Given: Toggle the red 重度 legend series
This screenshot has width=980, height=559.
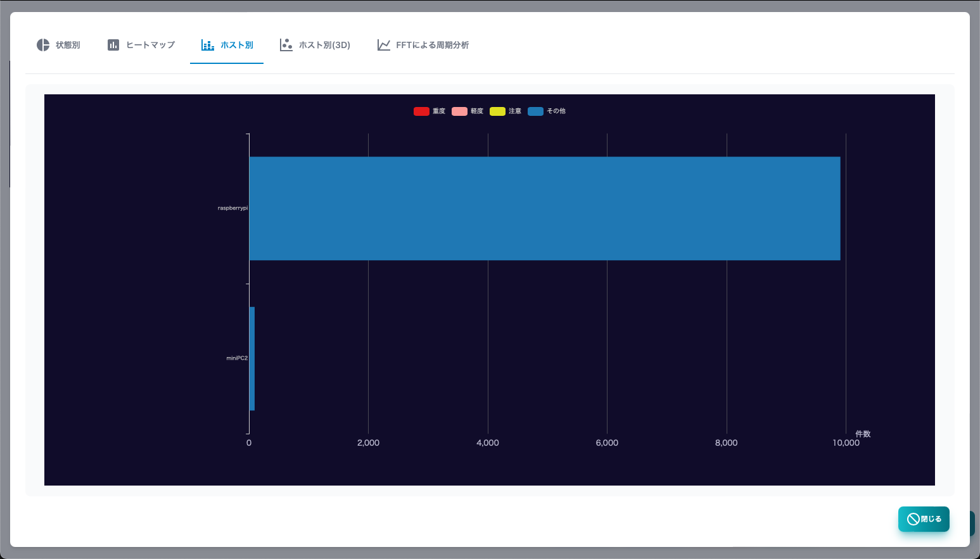Looking at the screenshot, I should click(x=430, y=111).
